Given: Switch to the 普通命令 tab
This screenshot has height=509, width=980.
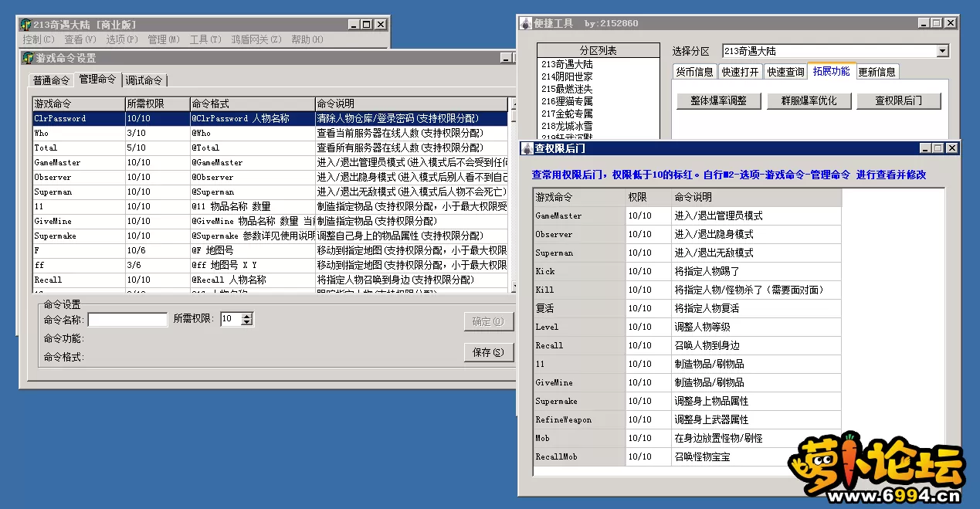Looking at the screenshot, I should click(51, 80).
